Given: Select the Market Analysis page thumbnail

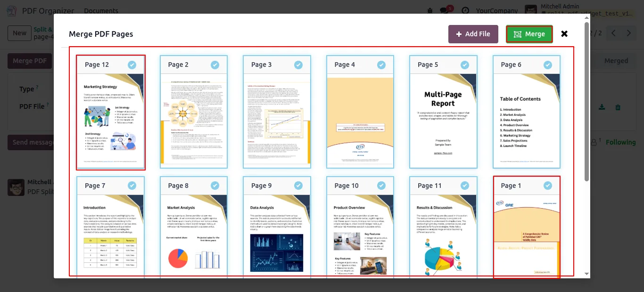Looking at the screenshot, I should coord(194,235).
